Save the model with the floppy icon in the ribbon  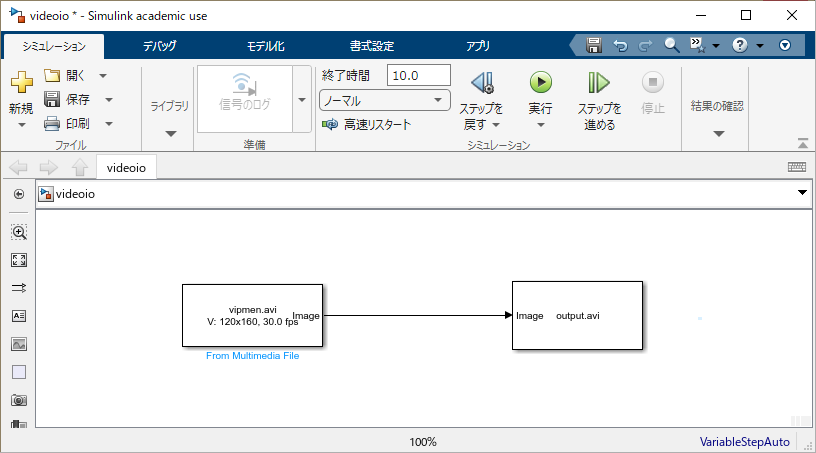coord(52,99)
